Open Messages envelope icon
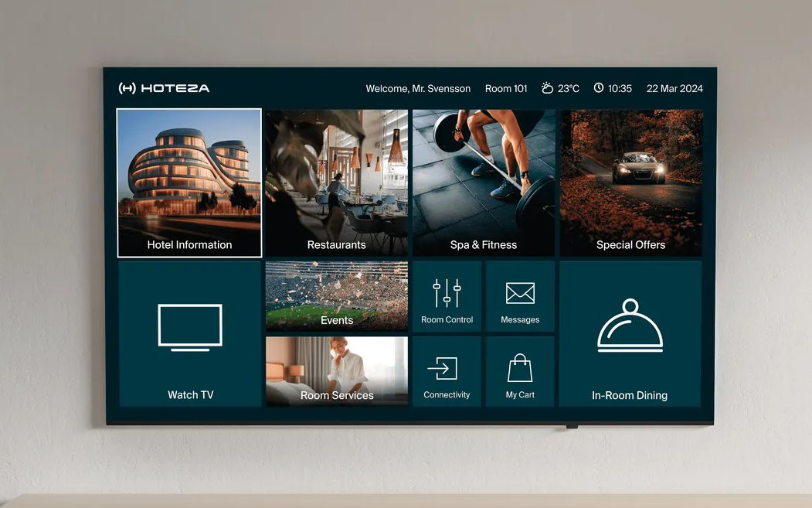 (x=520, y=293)
